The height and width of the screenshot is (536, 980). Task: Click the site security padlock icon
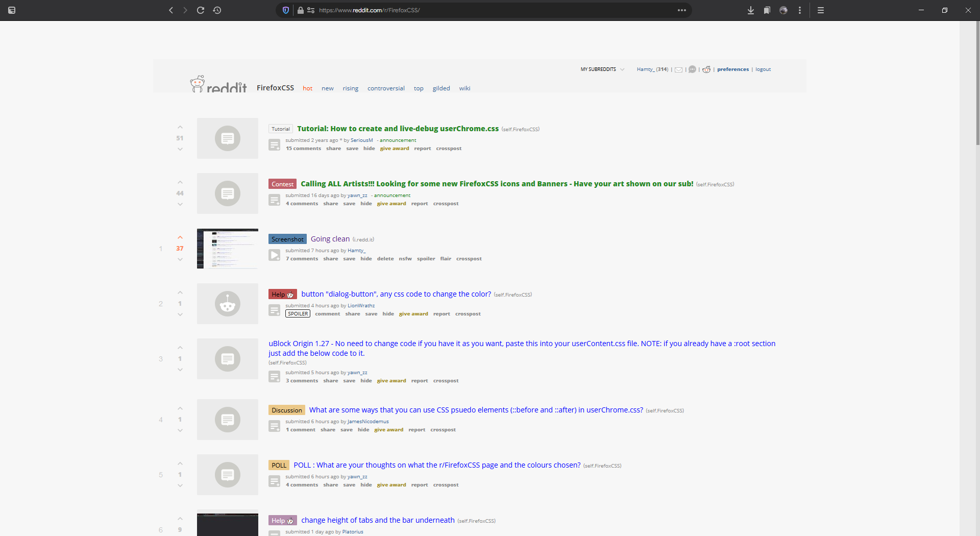[x=301, y=10]
